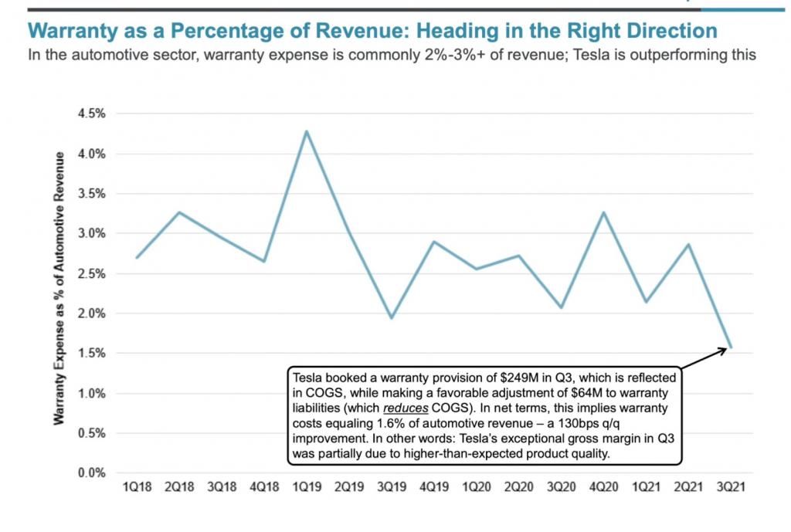Click the 1Q21 x-axis label
This screenshot has height=532, width=791.
(647, 487)
